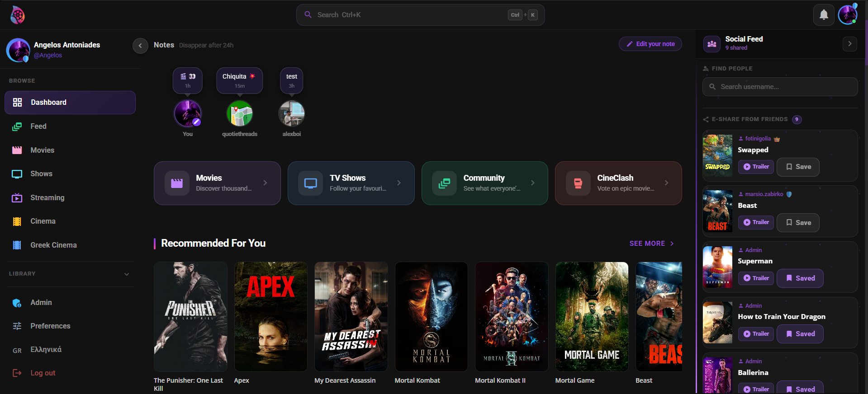
Task: Open alexboi's note avatar
Action: 292,113
